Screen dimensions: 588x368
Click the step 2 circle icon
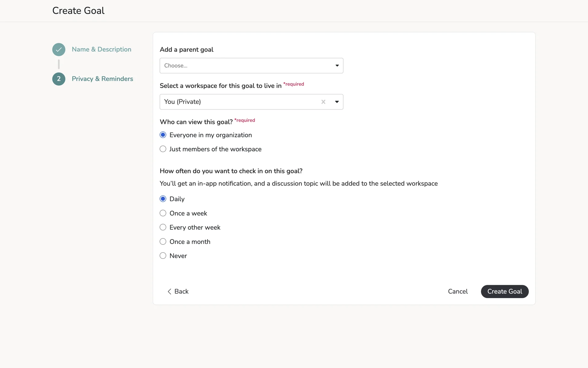(58, 79)
